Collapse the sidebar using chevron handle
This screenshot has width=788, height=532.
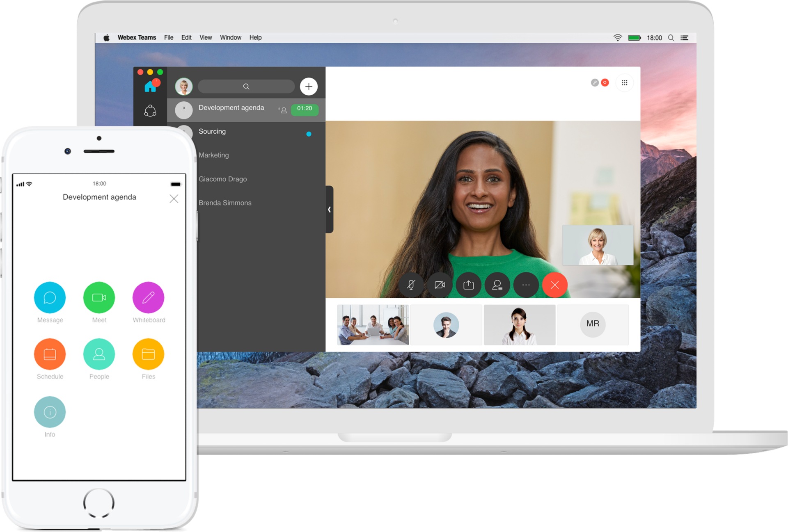pos(329,210)
